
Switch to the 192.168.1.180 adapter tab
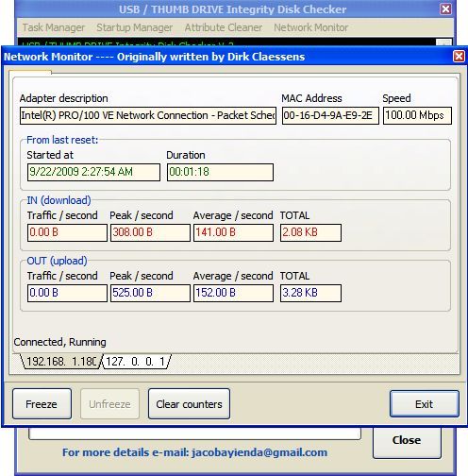(x=61, y=362)
